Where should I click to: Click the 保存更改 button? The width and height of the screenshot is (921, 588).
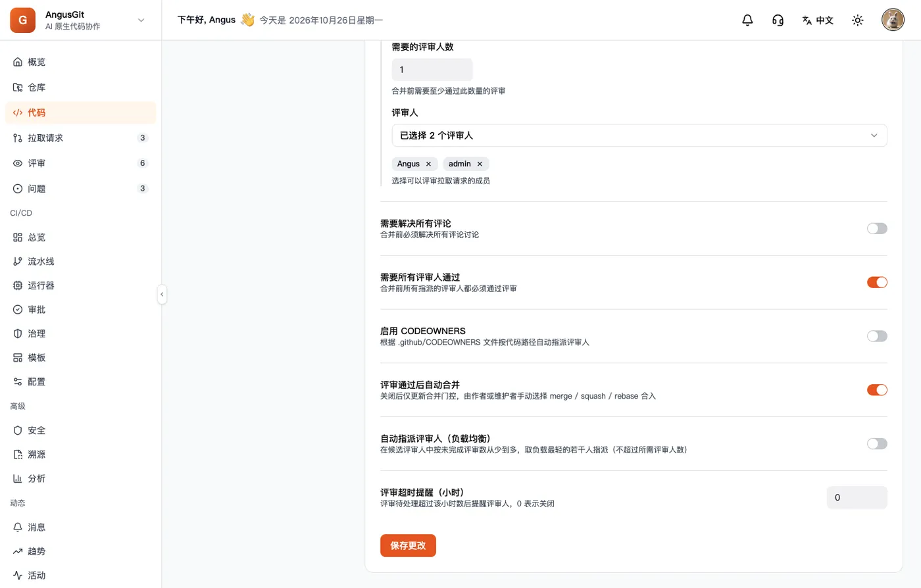coord(408,545)
